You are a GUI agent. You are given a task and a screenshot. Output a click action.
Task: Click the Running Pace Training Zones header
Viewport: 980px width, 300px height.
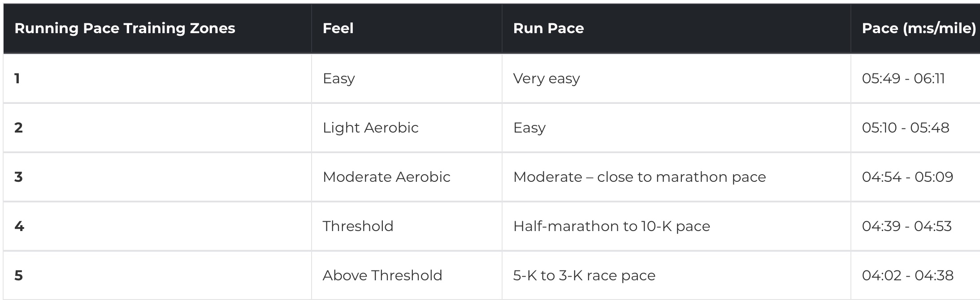tap(125, 29)
